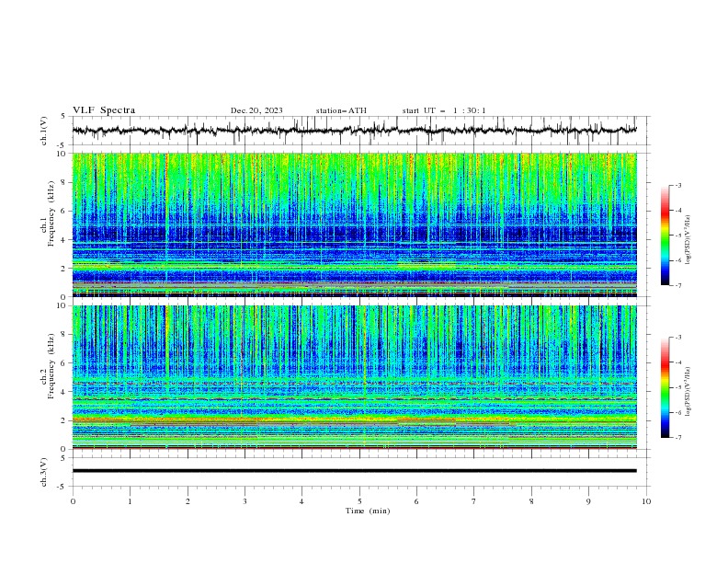Click the "start UT = 1 : 30: 1" text
Viewport: 728px width, 563px height.
tap(444, 110)
